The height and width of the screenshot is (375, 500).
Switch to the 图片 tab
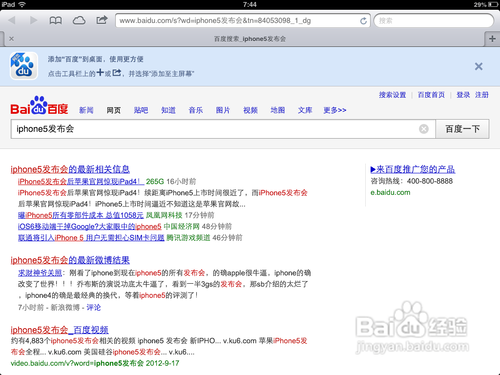pos(223,110)
